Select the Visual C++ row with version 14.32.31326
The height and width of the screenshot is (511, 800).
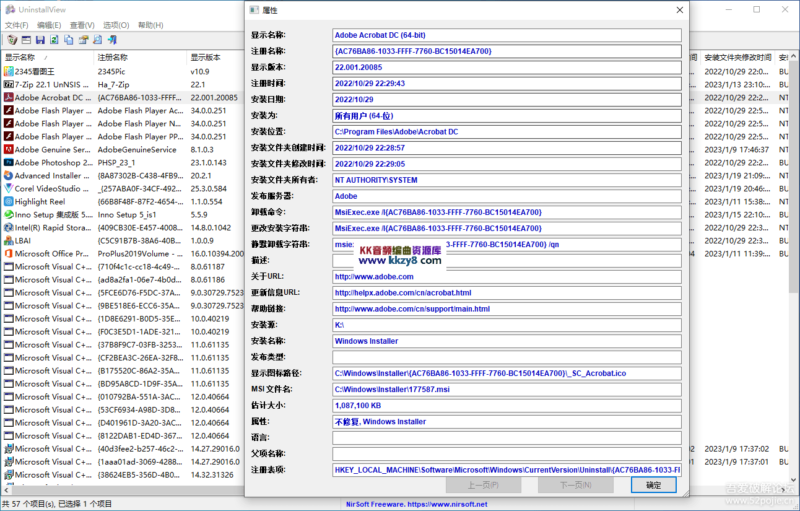(x=122, y=475)
